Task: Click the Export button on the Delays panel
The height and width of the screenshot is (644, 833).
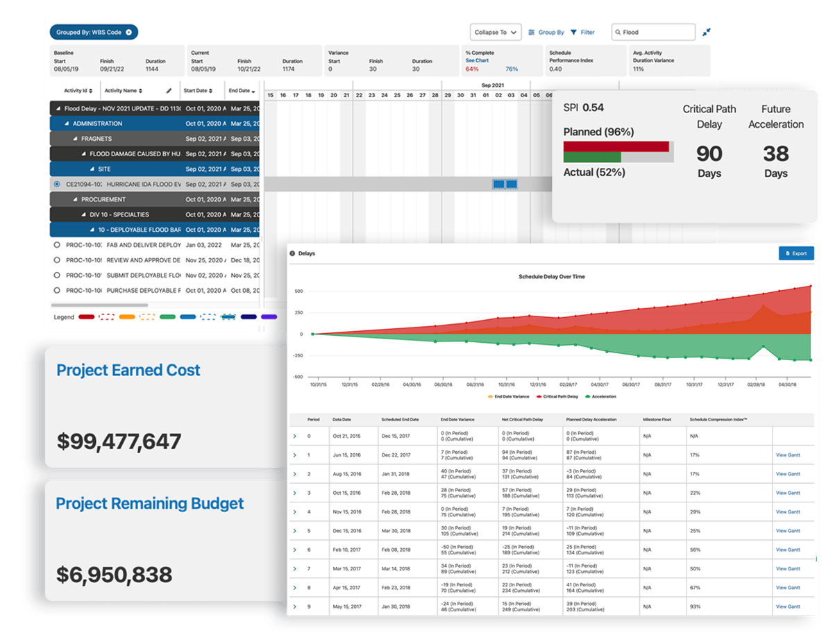Action: point(796,253)
